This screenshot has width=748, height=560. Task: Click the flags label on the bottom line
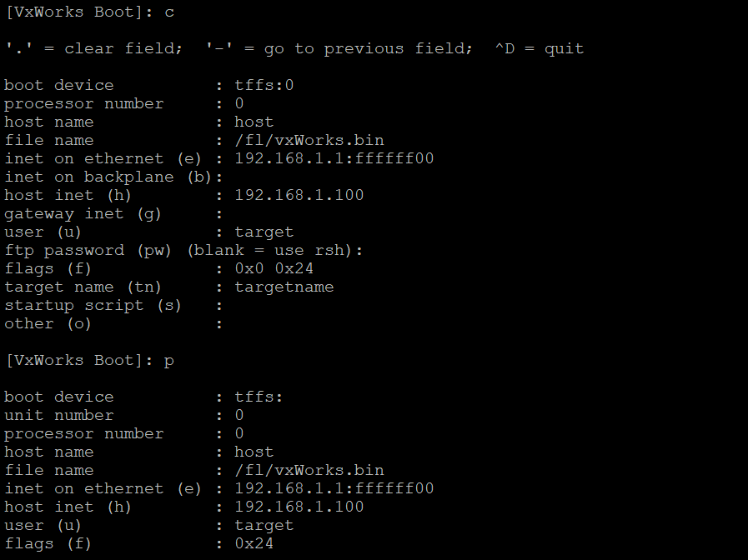(x=48, y=543)
